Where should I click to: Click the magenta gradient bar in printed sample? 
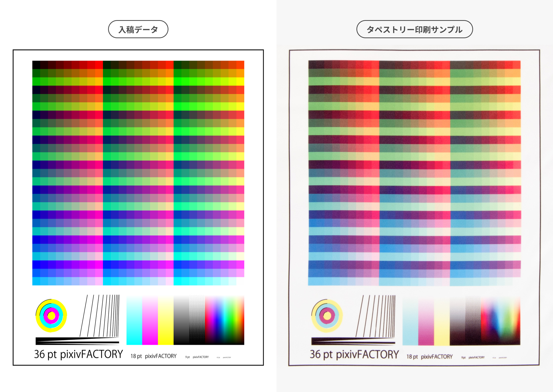tap(426, 321)
